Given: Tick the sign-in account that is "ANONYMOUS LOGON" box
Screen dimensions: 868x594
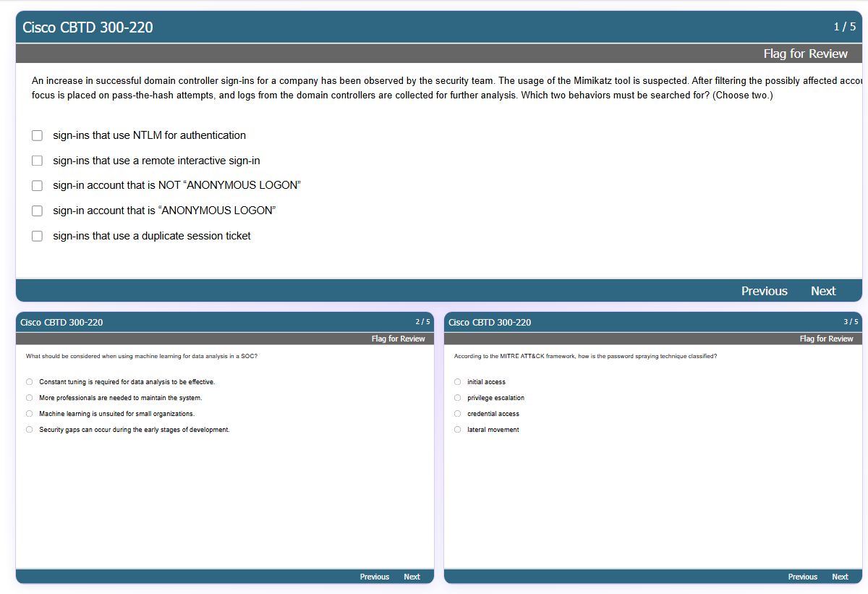Looking at the screenshot, I should (x=37, y=211).
